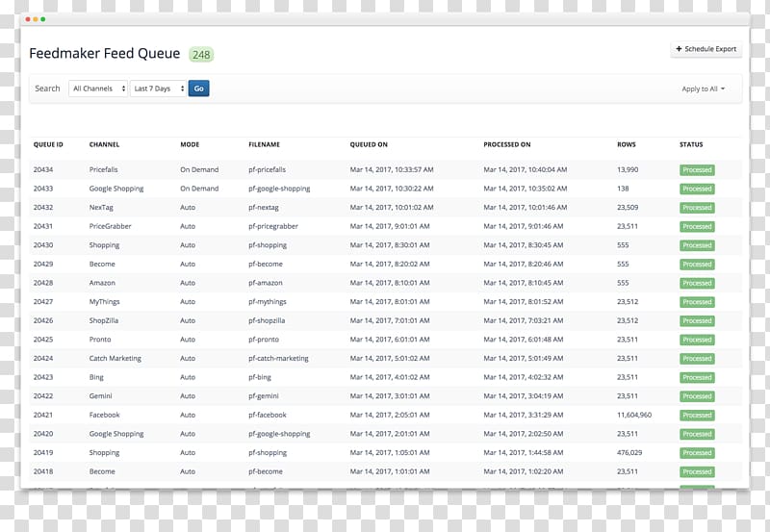770x532 pixels.
Task: Click the Processed badge for queue 20418
Action: tap(697, 471)
